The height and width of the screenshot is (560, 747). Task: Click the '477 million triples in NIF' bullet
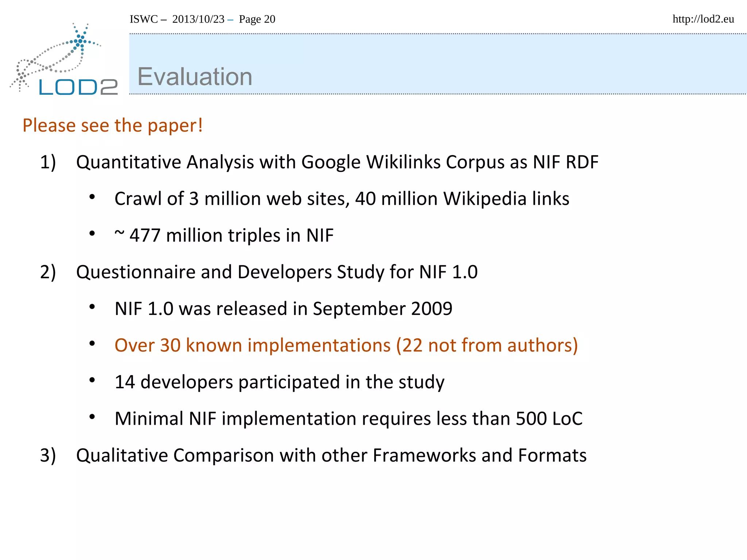(x=224, y=235)
